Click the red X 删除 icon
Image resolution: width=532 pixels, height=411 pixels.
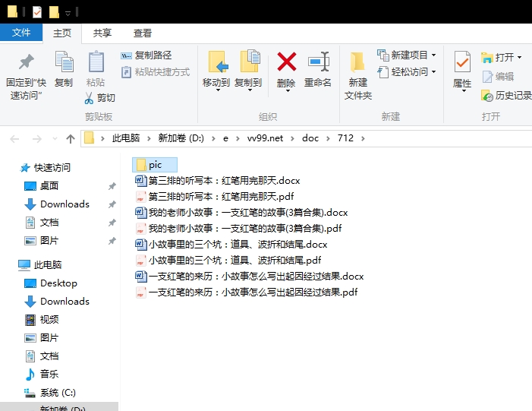pyautogui.click(x=286, y=62)
